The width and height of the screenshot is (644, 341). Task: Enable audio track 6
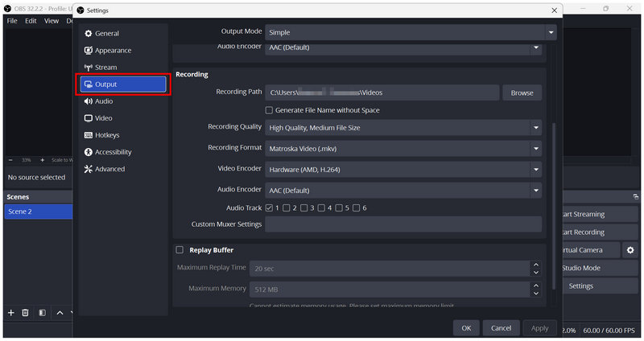(356, 208)
